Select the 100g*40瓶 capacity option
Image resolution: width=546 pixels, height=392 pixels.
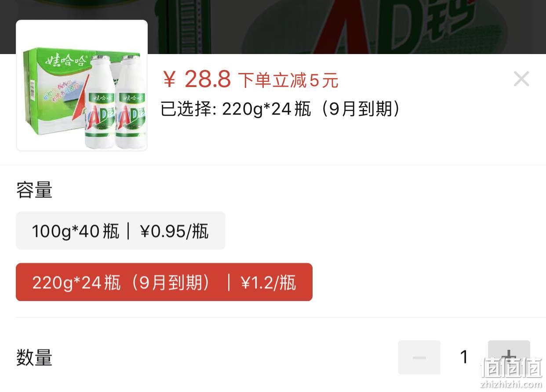coord(120,231)
